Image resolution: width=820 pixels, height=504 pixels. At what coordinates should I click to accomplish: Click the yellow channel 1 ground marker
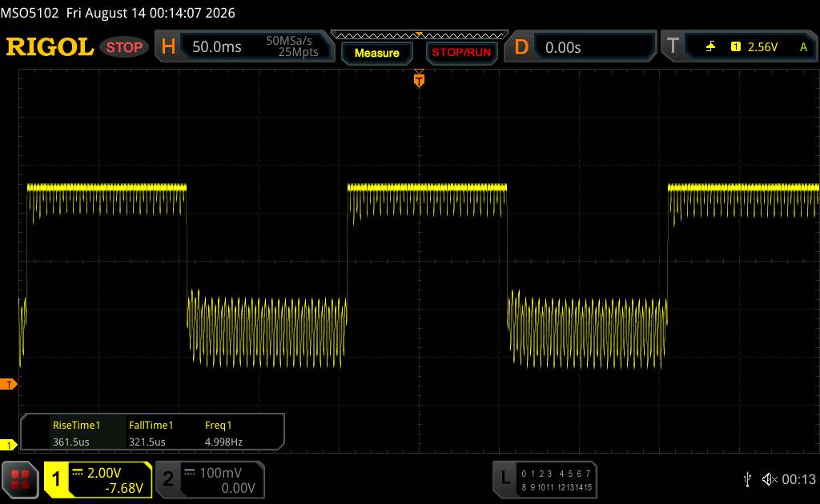pos(8,445)
